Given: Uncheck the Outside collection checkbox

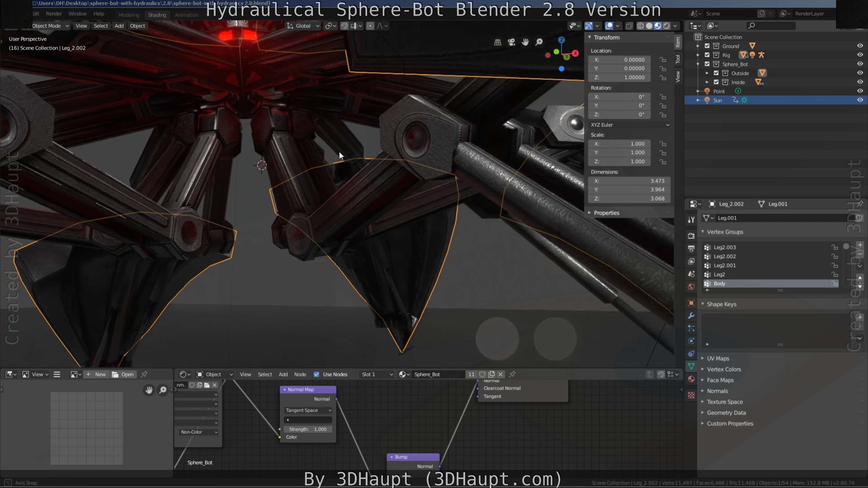Looking at the screenshot, I should coord(716,73).
